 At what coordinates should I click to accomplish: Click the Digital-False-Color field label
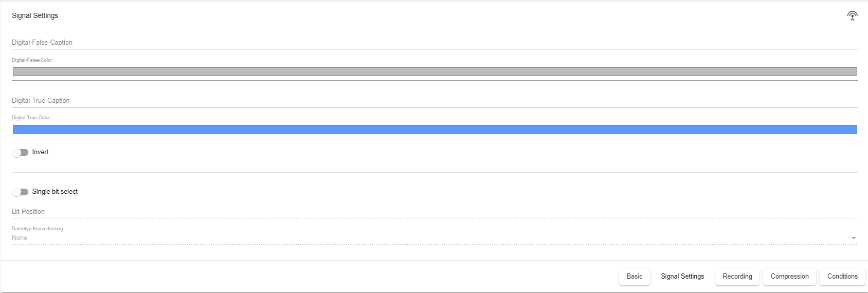tap(32, 60)
